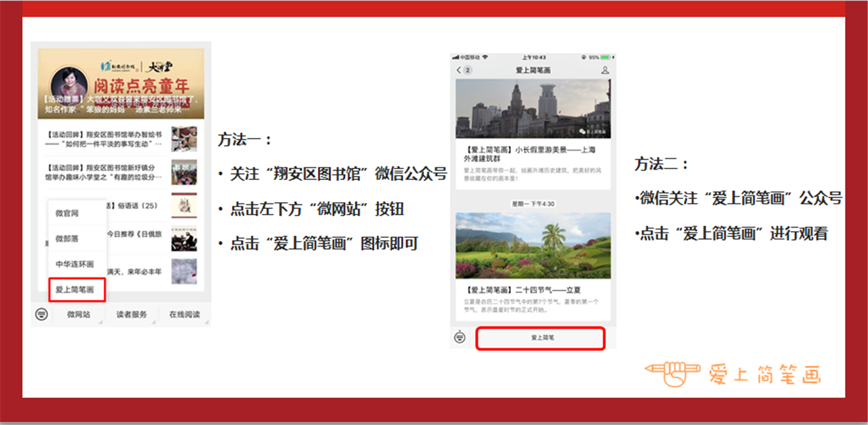Select 中华连环画 menu entry
The height and width of the screenshot is (425, 868).
[75, 264]
